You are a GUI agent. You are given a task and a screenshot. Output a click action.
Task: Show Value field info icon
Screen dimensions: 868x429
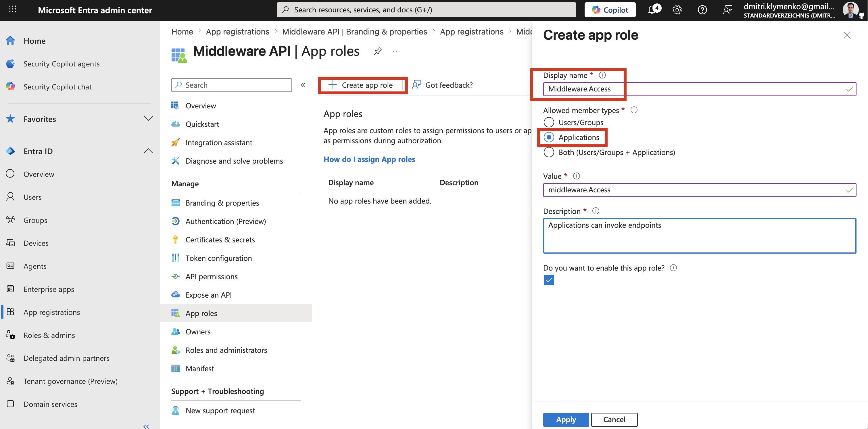pos(577,176)
